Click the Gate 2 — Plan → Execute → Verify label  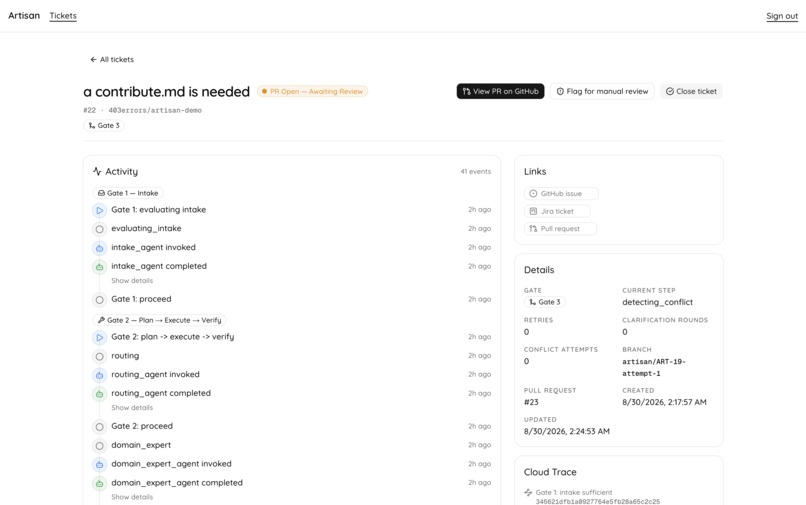click(159, 320)
